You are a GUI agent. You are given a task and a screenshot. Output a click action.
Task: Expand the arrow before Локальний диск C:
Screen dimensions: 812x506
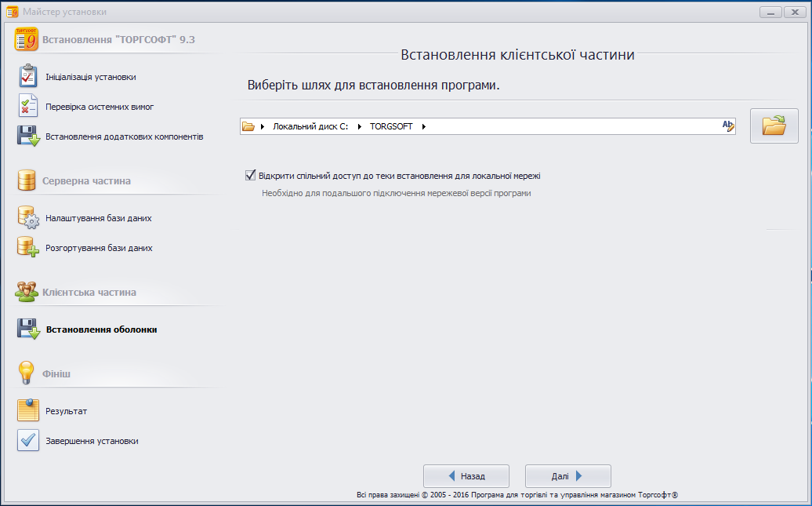tap(263, 127)
